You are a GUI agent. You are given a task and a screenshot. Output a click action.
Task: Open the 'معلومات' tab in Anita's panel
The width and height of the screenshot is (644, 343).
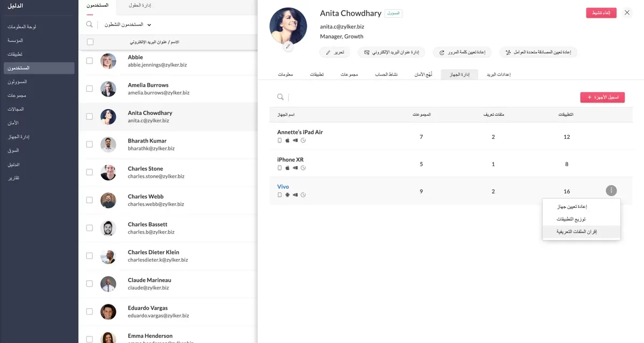(x=286, y=74)
